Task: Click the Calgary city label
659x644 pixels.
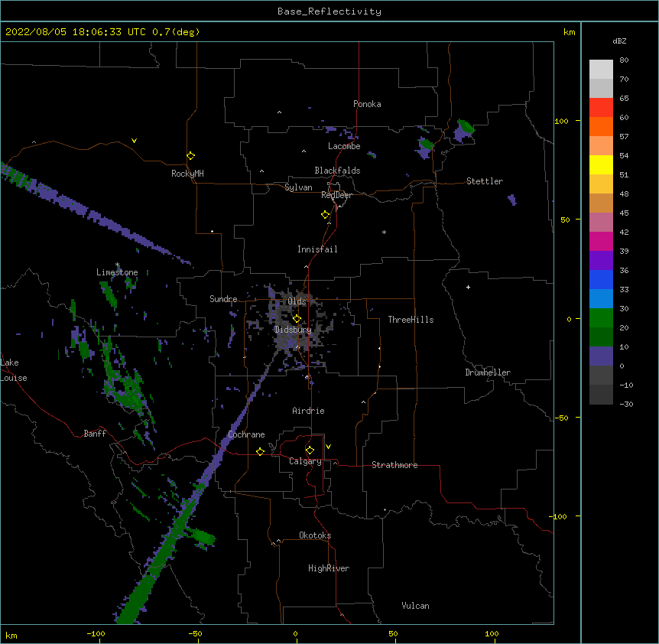Action: point(305,461)
